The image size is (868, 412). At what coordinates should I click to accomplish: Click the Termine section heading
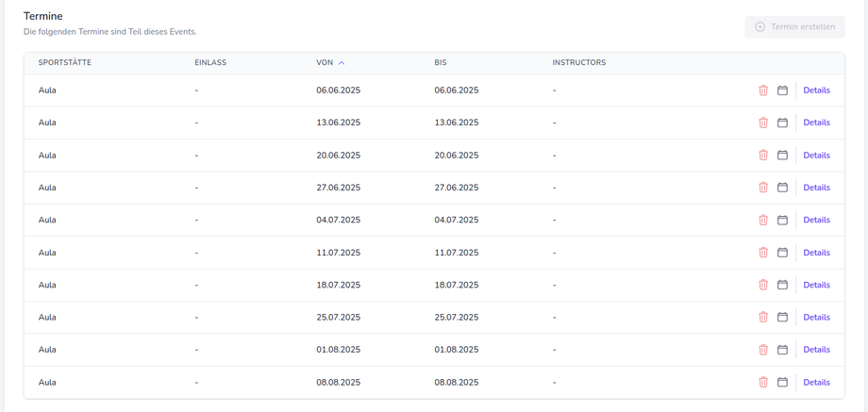[42, 17]
